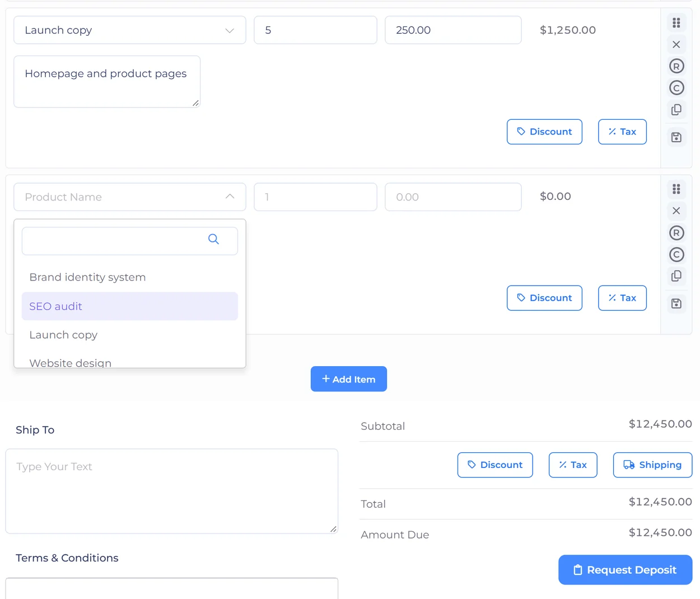Select SEO audit from the product list
700x599 pixels.
point(130,306)
